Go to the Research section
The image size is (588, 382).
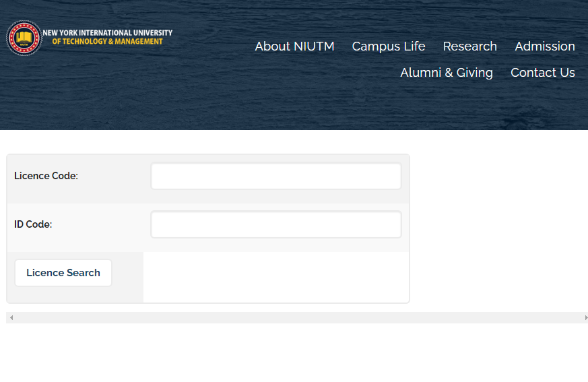click(470, 46)
